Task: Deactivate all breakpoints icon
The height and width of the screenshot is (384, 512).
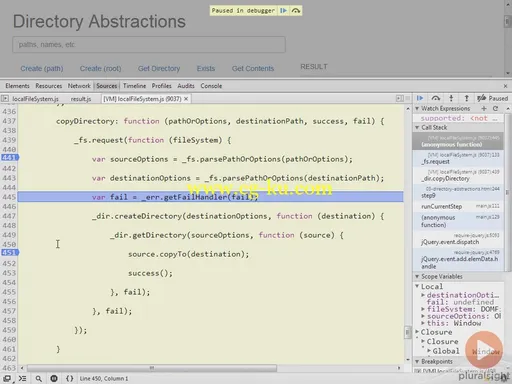Action: tap(481, 98)
